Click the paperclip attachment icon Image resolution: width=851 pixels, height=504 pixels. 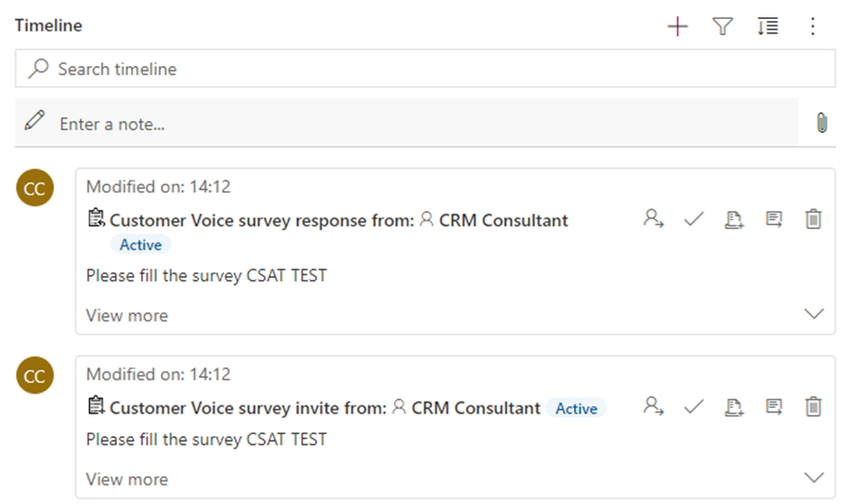[822, 123]
